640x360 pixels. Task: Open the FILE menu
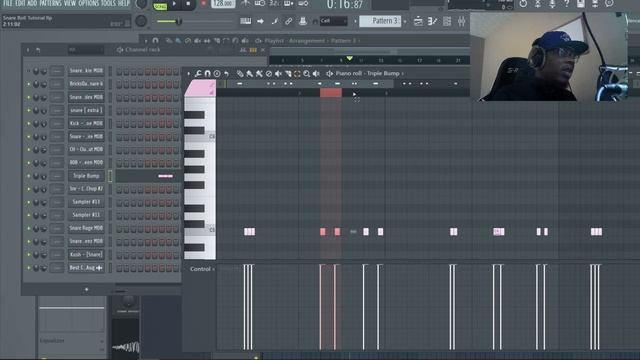[x=8, y=3]
